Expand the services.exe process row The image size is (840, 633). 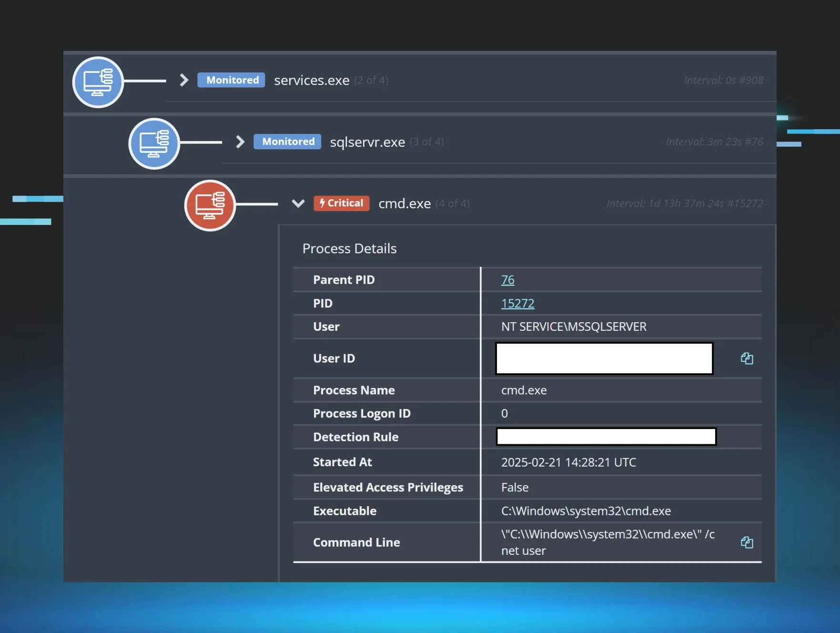click(x=184, y=80)
